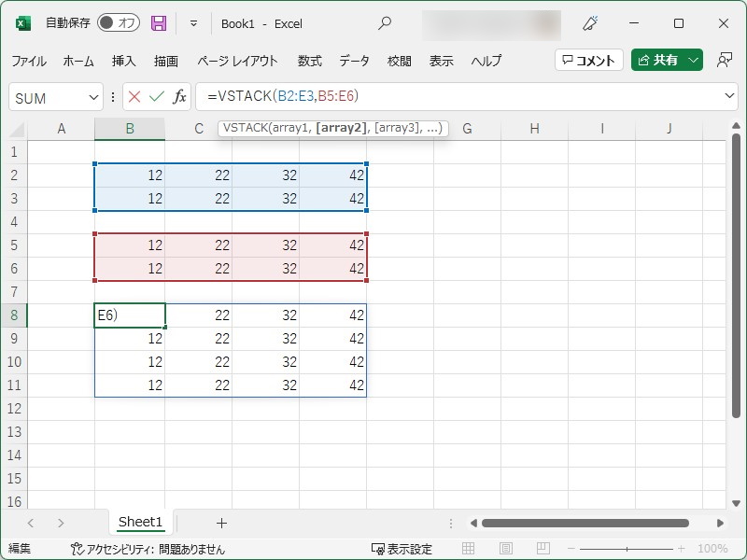Click previous sheet navigation arrow
Image resolution: width=747 pixels, height=560 pixels.
(x=31, y=523)
